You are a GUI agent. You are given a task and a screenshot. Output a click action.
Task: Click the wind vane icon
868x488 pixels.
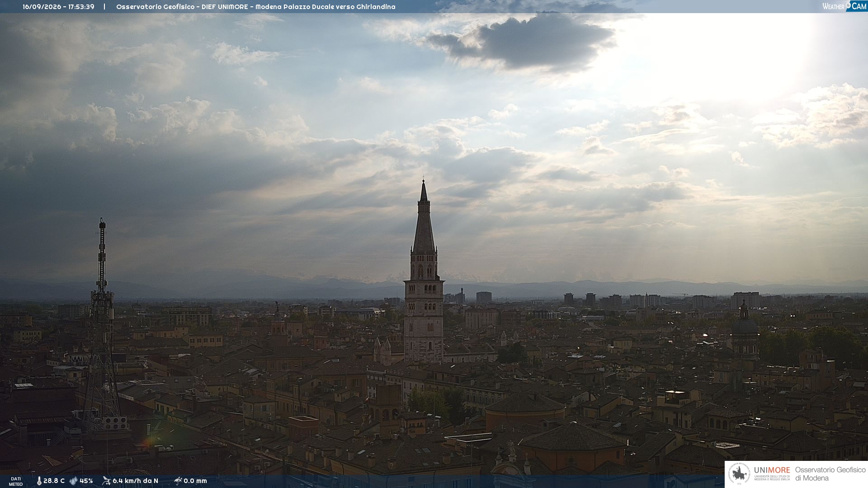[106, 481]
